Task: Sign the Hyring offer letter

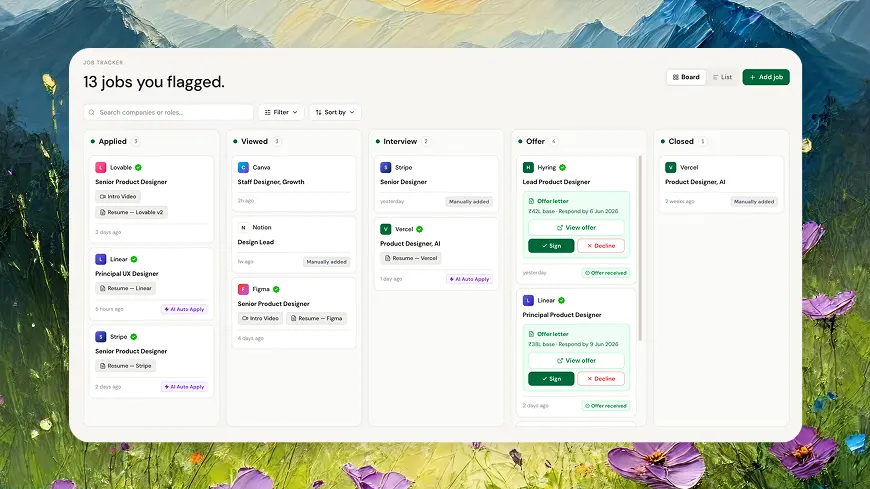Action: pos(551,246)
